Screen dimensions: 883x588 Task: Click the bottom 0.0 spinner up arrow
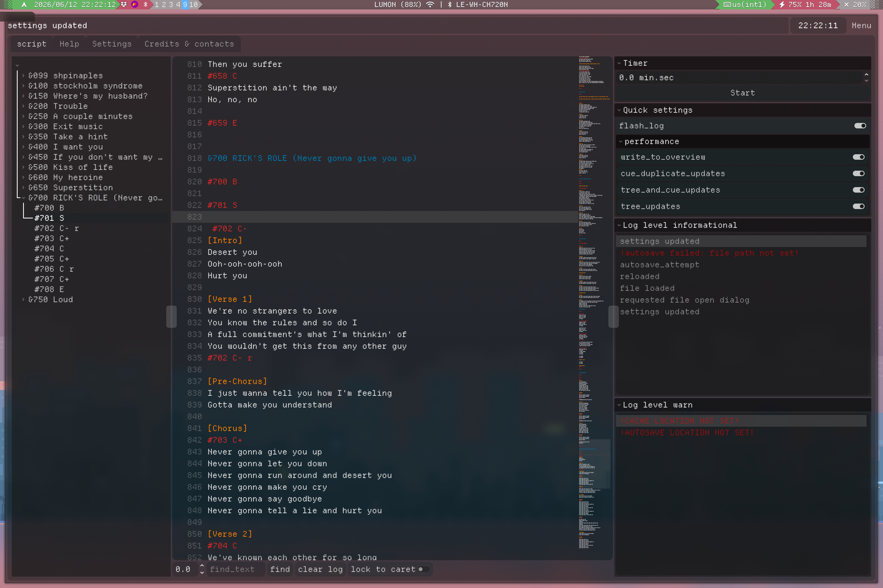(x=202, y=566)
